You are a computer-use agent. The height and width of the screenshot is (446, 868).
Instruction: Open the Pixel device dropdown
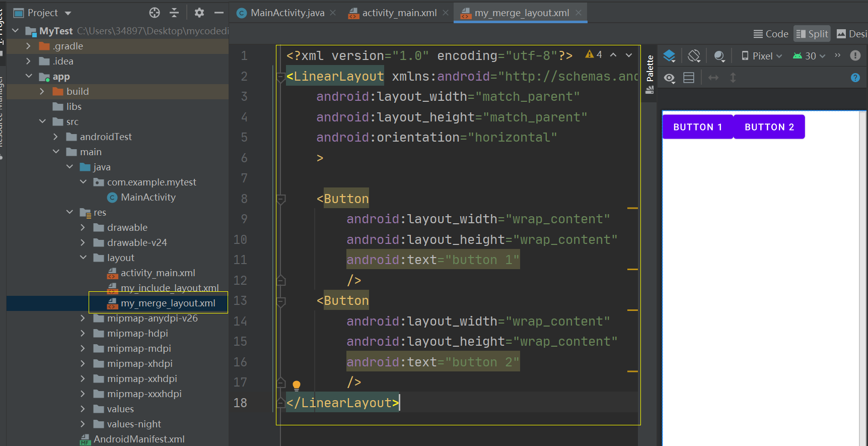click(x=762, y=56)
